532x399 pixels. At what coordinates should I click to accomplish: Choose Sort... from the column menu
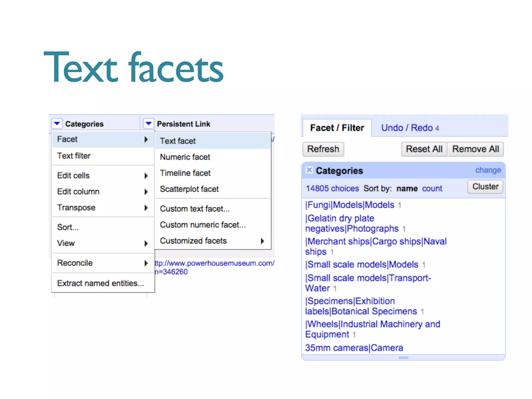click(x=103, y=227)
